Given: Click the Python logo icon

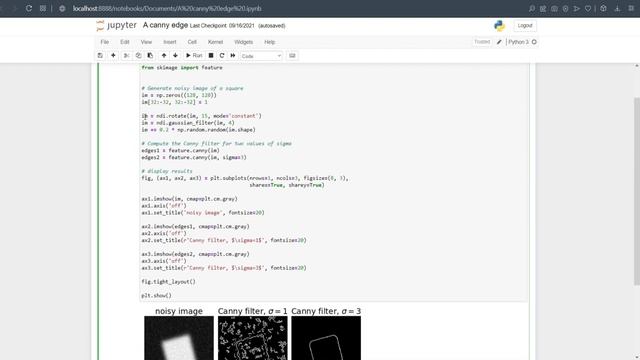Looking at the screenshot, I should pos(499,26).
